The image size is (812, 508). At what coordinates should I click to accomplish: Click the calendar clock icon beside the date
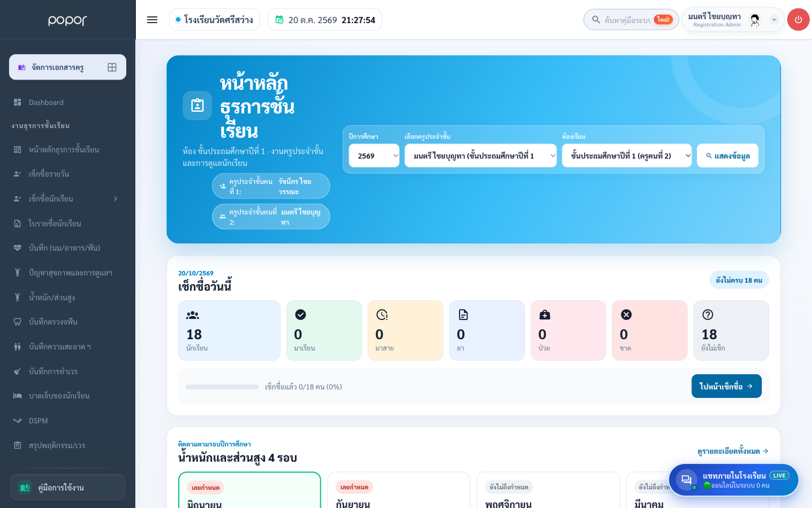[279, 20]
